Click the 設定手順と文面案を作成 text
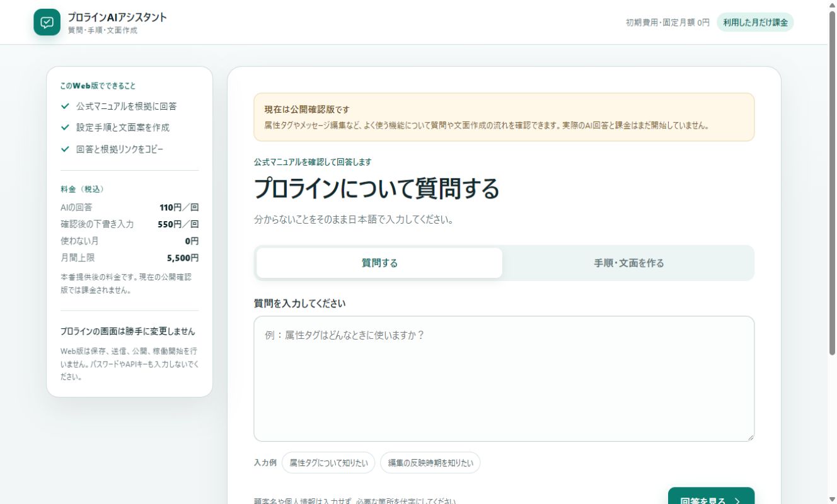837x504 pixels. (123, 127)
